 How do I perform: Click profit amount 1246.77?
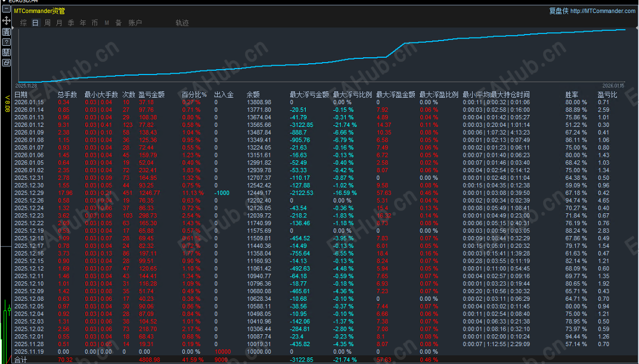click(149, 193)
